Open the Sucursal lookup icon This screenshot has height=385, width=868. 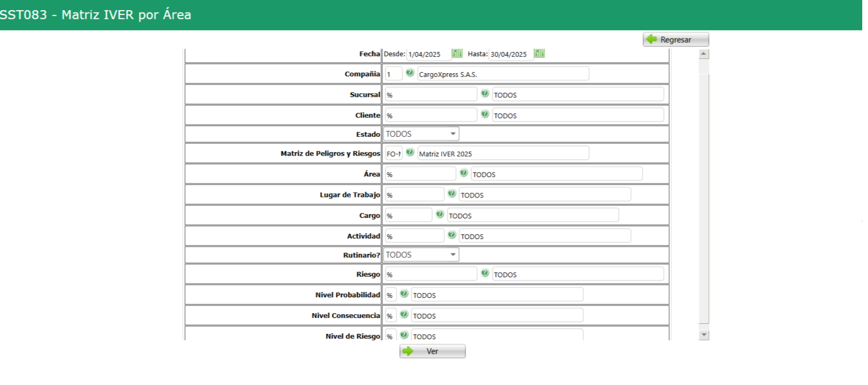(x=485, y=93)
